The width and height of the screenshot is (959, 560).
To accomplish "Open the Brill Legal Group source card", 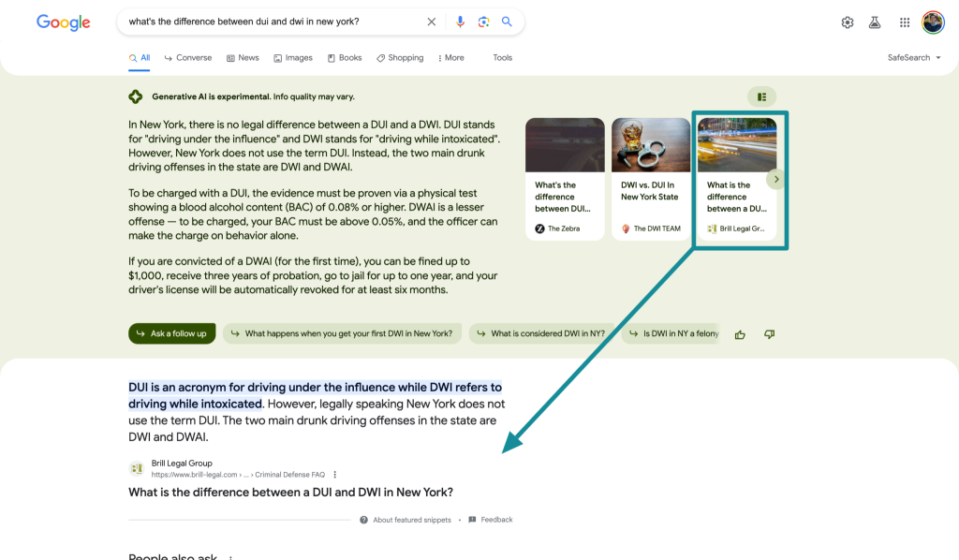I will click(x=737, y=179).
